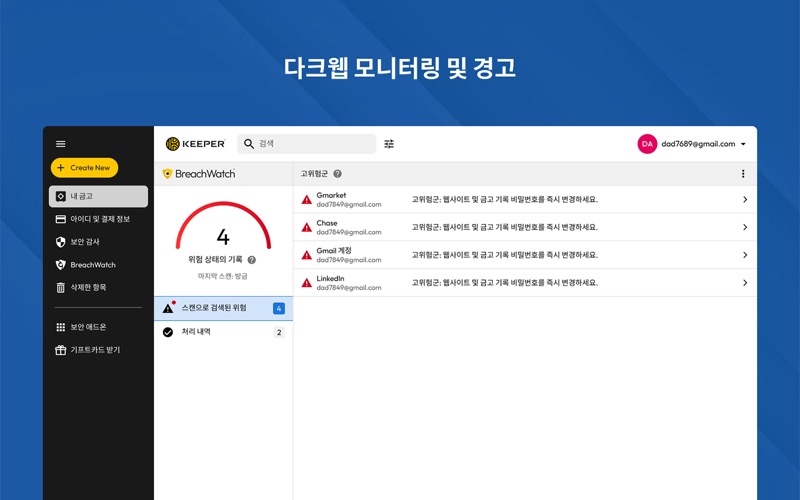This screenshot has width=800, height=500.
Task: Expand Gmarket row with chevron arrow
Action: pyautogui.click(x=745, y=199)
